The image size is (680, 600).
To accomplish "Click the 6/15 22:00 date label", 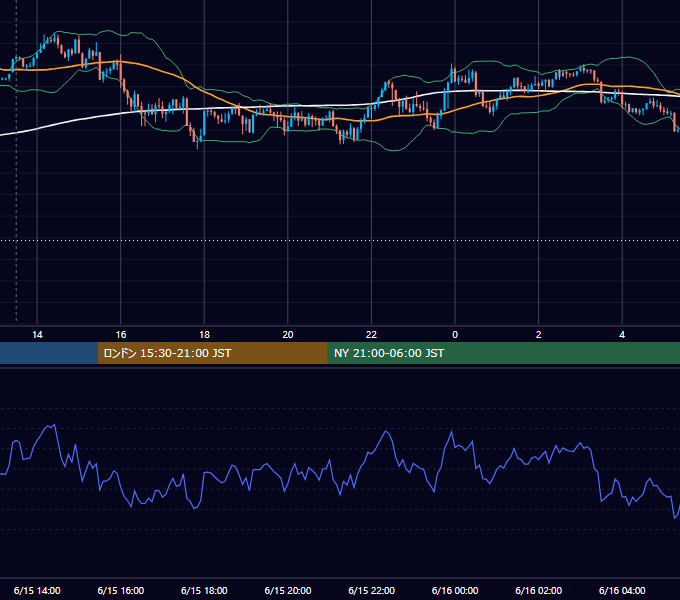I will click(x=372, y=590).
